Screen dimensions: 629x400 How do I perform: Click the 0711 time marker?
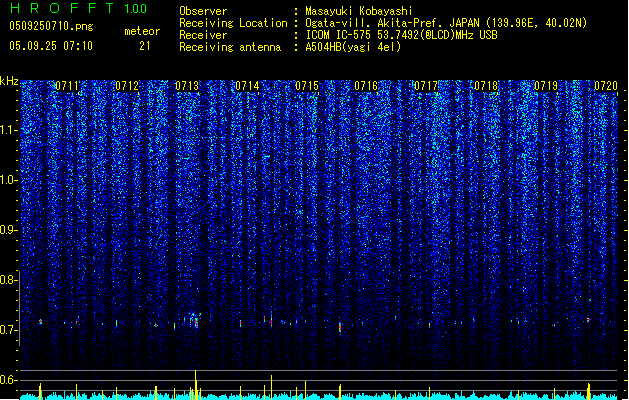67,86
